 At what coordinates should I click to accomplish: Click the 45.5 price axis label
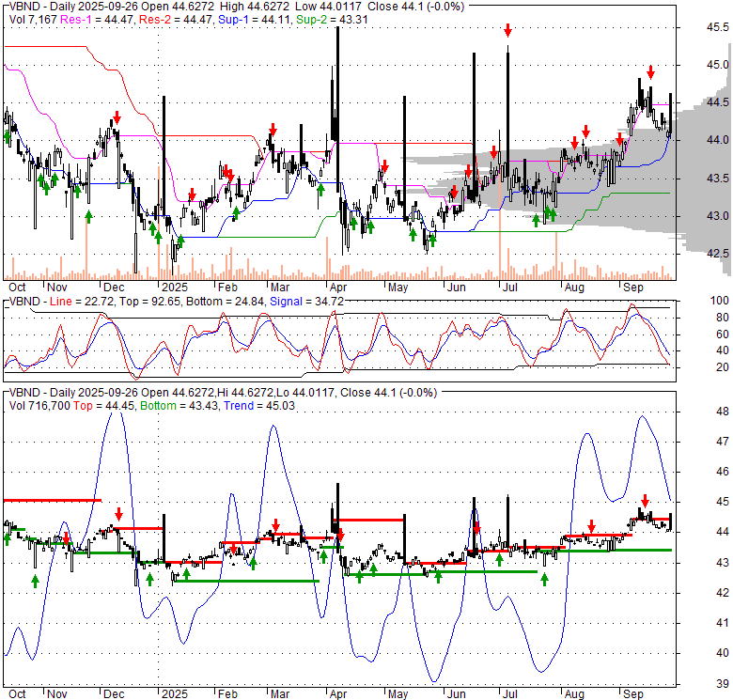coord(717,27)
